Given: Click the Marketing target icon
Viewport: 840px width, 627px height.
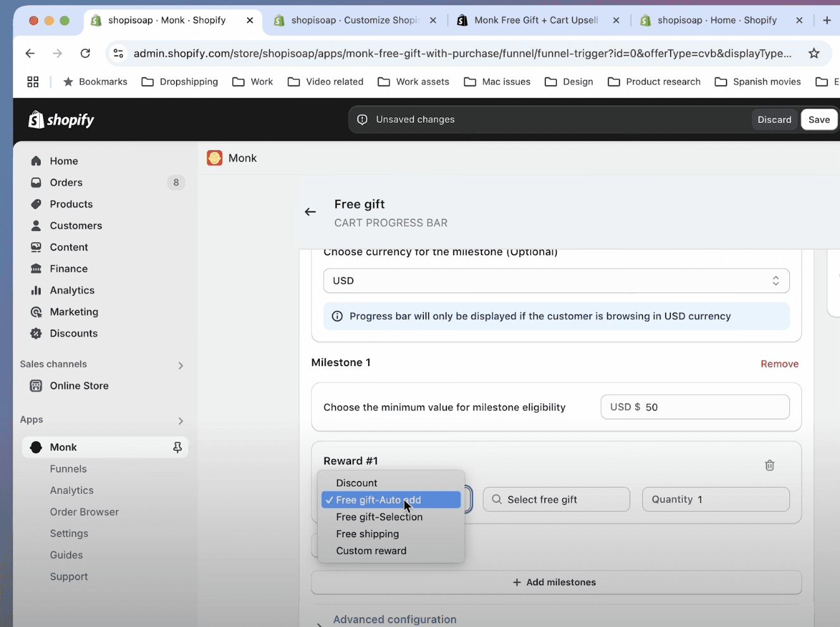Looking at the screenshot, I should coord(36,312).
